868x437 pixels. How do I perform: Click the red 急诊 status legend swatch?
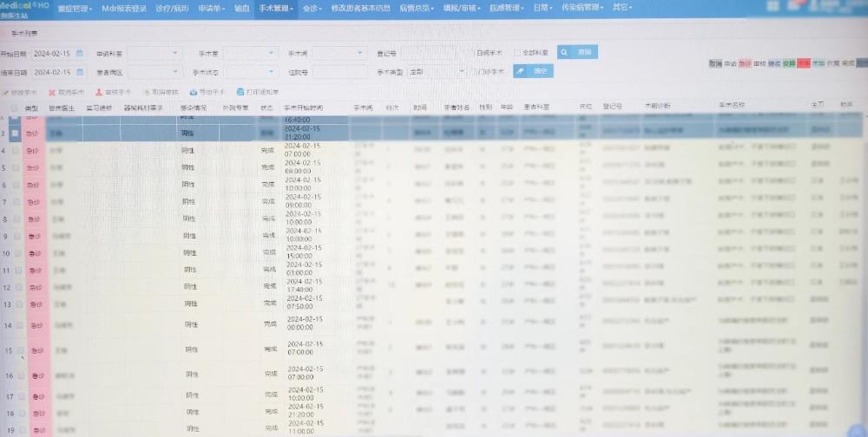pyautogui.click(x=744, y=64)
